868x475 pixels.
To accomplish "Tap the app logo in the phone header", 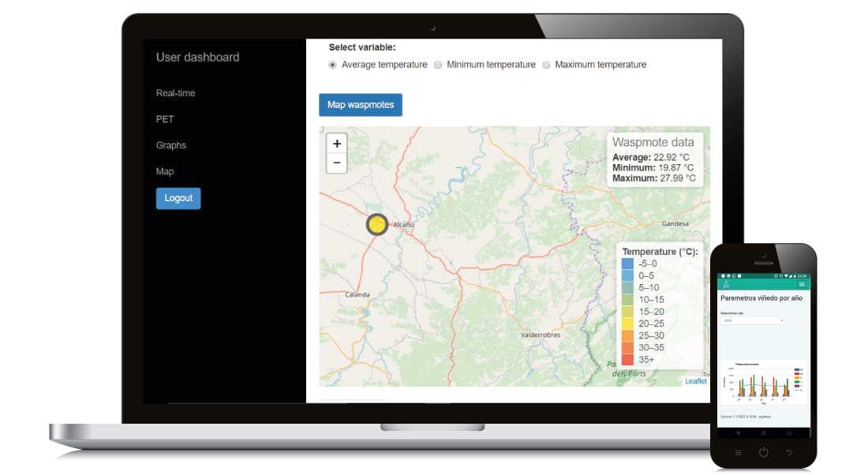I will (x=726, y=285).
